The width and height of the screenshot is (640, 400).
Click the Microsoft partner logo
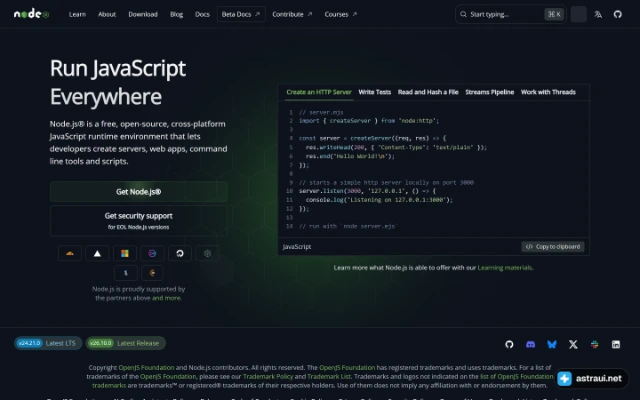(125, 253)
